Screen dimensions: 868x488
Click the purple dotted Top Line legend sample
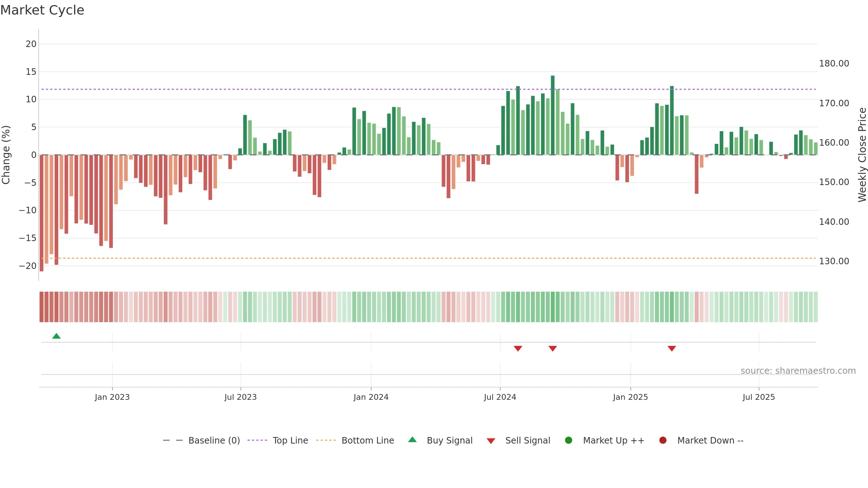coord(257,440)
